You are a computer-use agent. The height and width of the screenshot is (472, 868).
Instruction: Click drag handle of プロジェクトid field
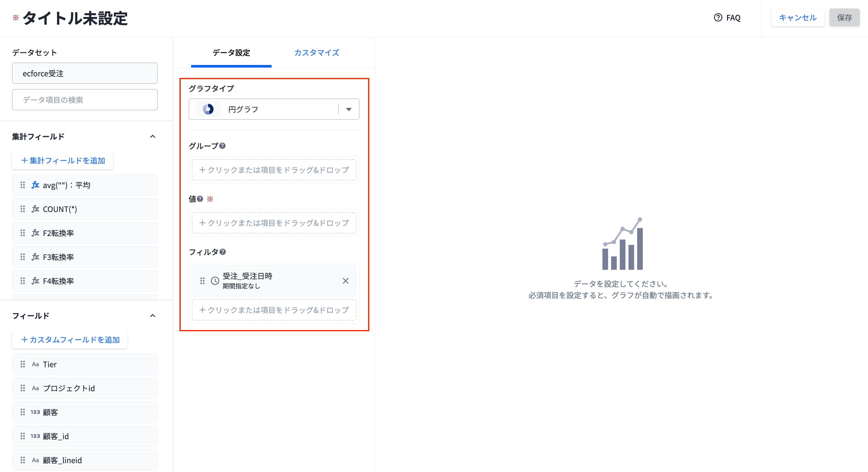[23, 388]
